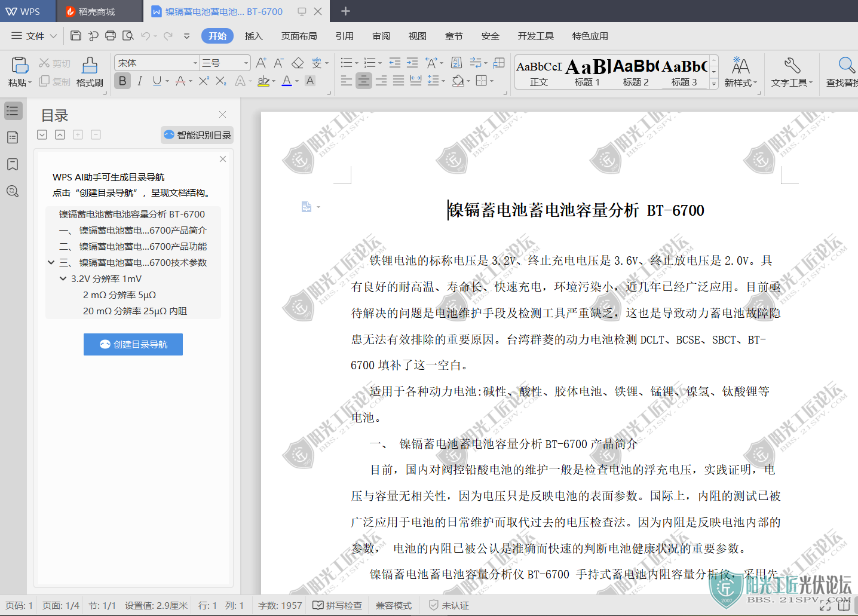Viewport: 858px width, 616px height.
Task: Open the font name dropdown (宋体)
Action: tap(195, 63)
